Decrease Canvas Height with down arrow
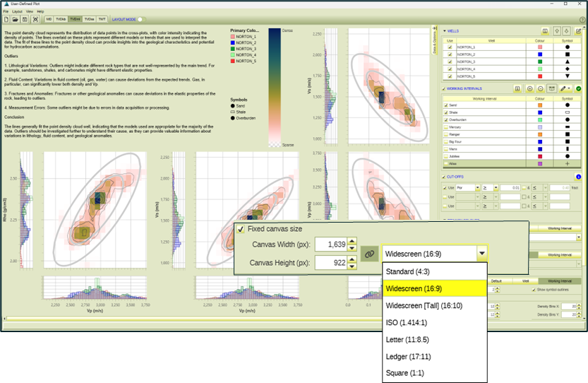 coord(352,266)
